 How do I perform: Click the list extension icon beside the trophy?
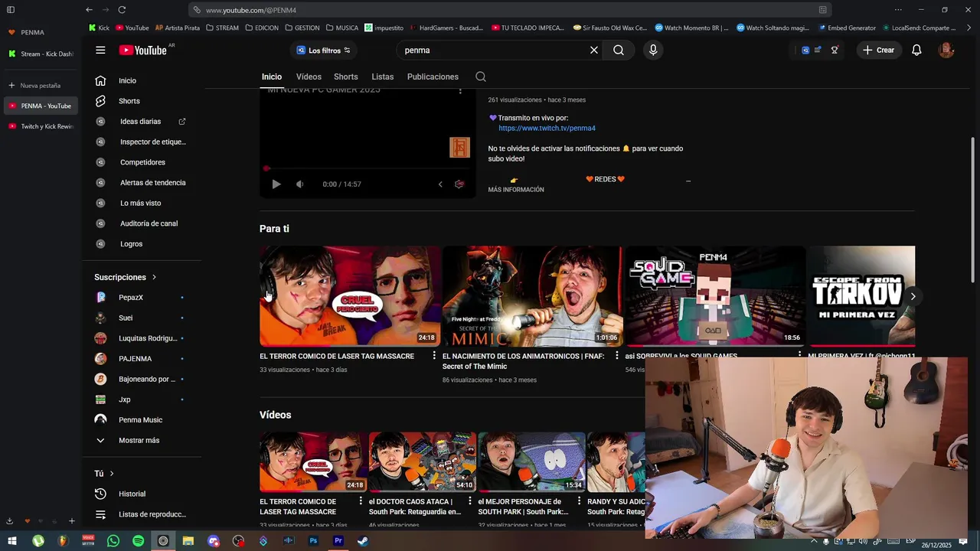point(818,51)
